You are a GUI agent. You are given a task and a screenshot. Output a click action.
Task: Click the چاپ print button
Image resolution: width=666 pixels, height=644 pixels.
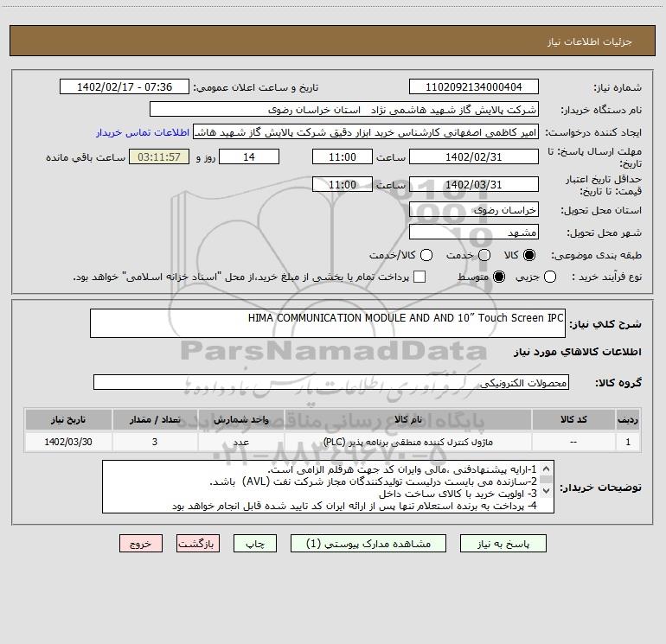tap(255, 544)
